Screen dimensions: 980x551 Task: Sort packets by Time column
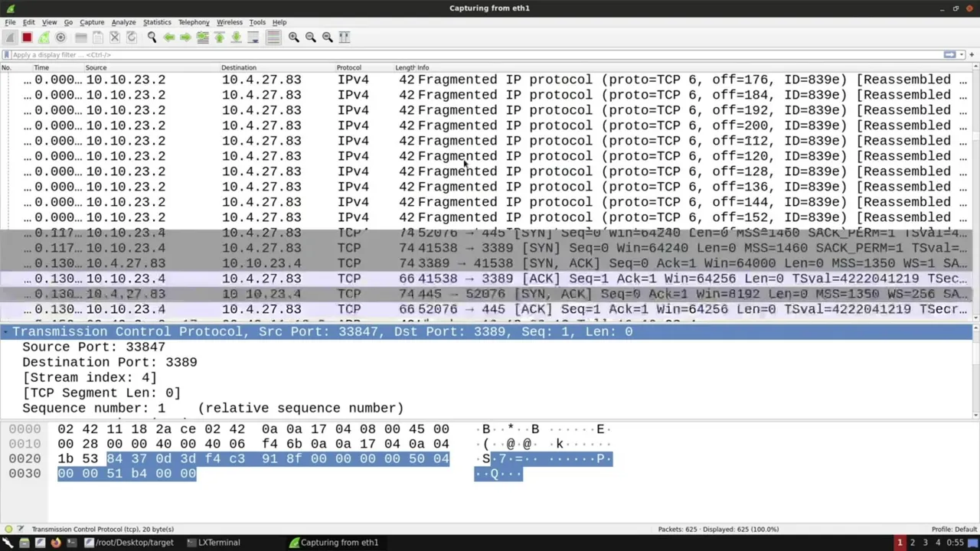[x=57, y=67]
